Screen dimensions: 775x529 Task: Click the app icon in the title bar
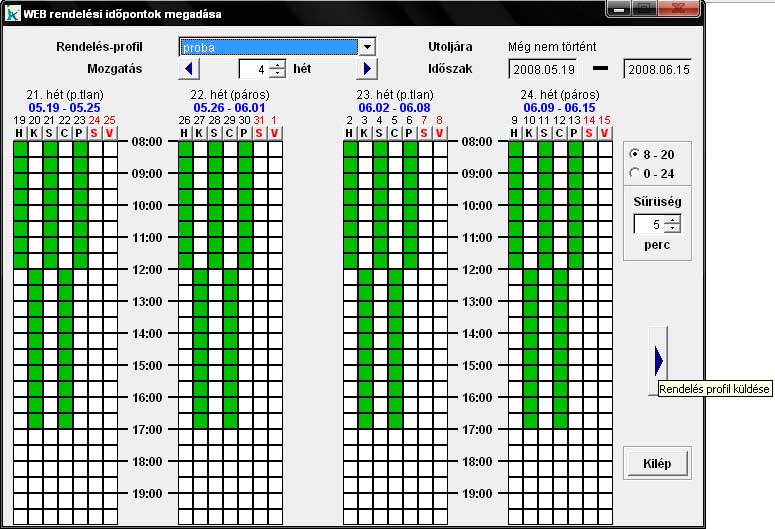point(14,15)
